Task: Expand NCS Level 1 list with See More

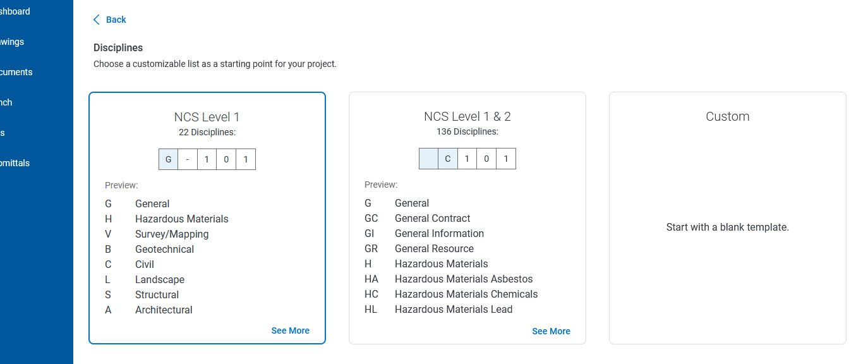Action: tap(291, 331)
